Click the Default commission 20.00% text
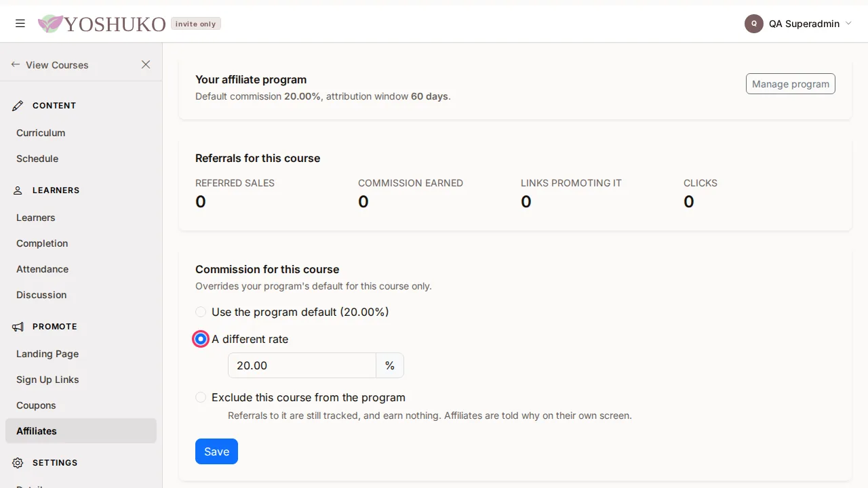Screen dimensions: 868x488 coord(258,96)
